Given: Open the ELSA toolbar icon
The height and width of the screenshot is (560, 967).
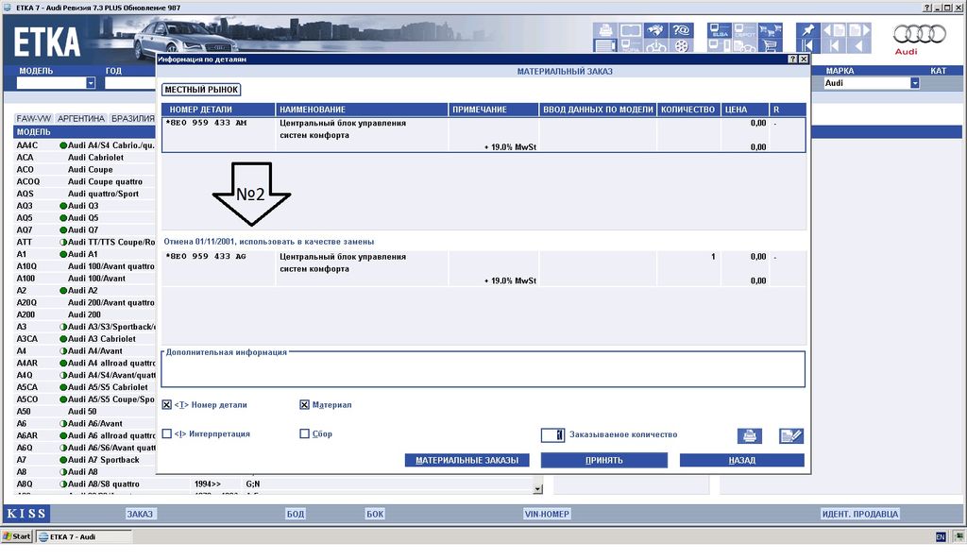Looking at the screenshot, I should (720, 30).
